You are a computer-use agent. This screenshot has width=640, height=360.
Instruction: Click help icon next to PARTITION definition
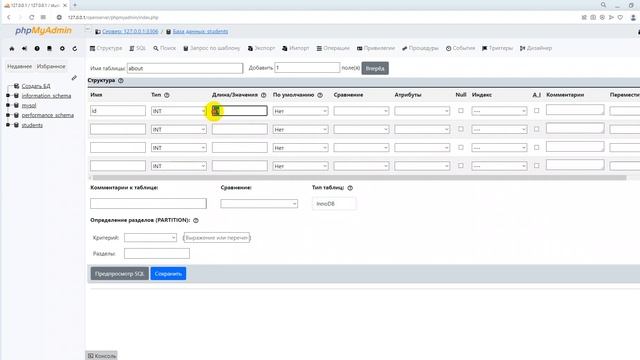tap(196, 220)
